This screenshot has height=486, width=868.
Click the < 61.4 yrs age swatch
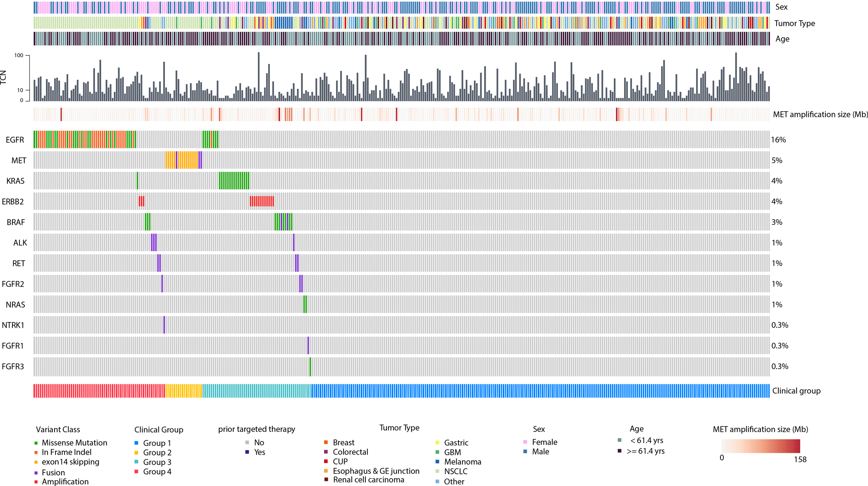620,441
